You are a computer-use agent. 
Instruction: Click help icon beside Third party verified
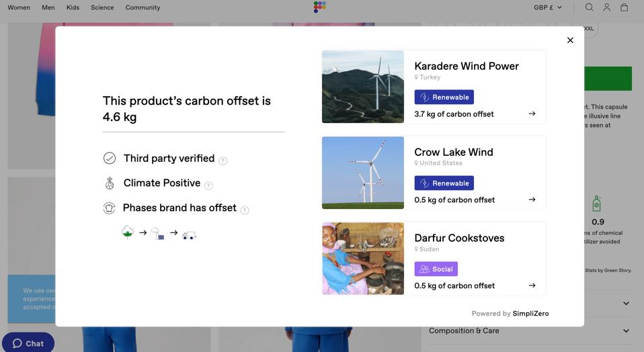[x=223, y=161]
